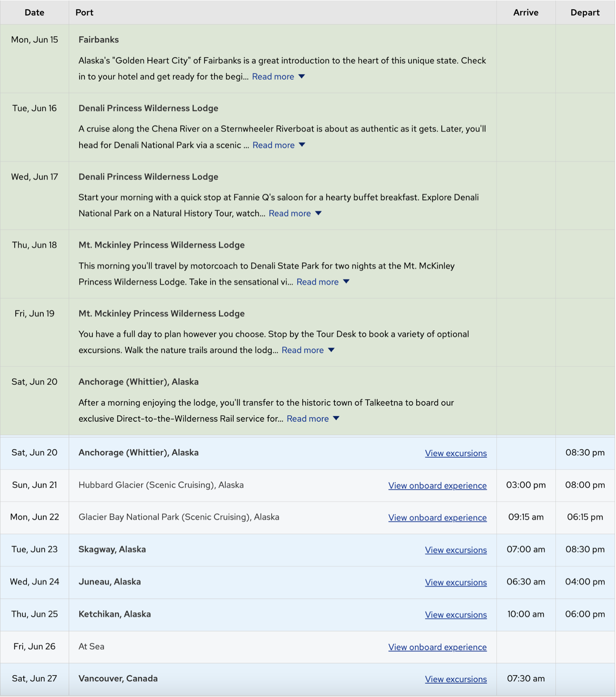Expand the Jun 17 Denali Lodge arrow
Image resolution: width=616 pixels, height=697 pixels.
click(x=318, y=213)
